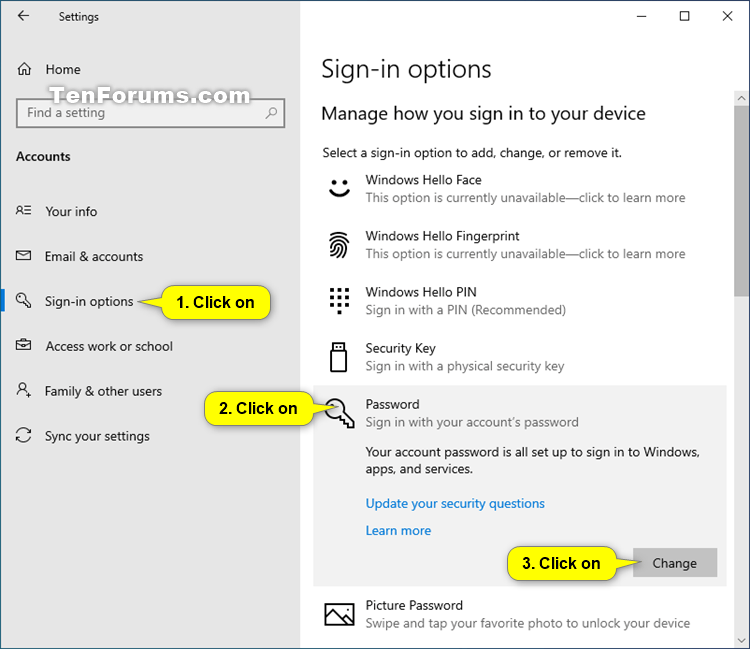Minimize the Settings window
Image resolution: width=750 pixels, height=649 pixels.
[641, 16]
